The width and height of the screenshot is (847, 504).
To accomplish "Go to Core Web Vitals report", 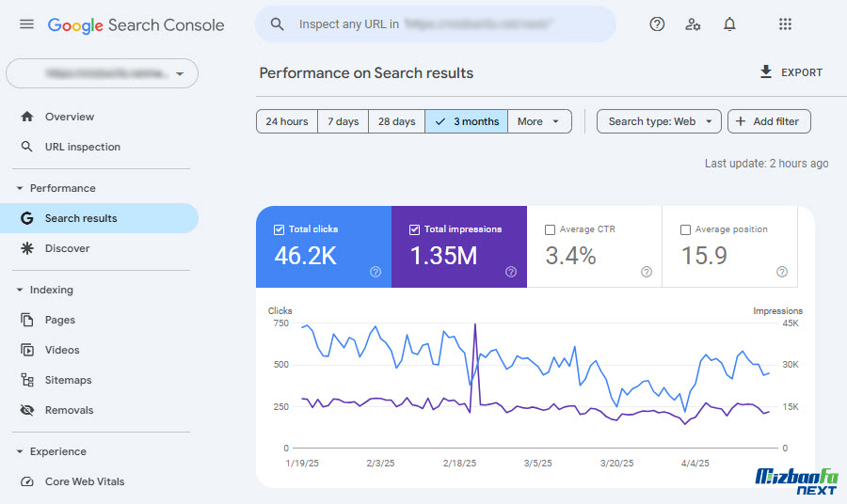I will [x=85, y=481].
